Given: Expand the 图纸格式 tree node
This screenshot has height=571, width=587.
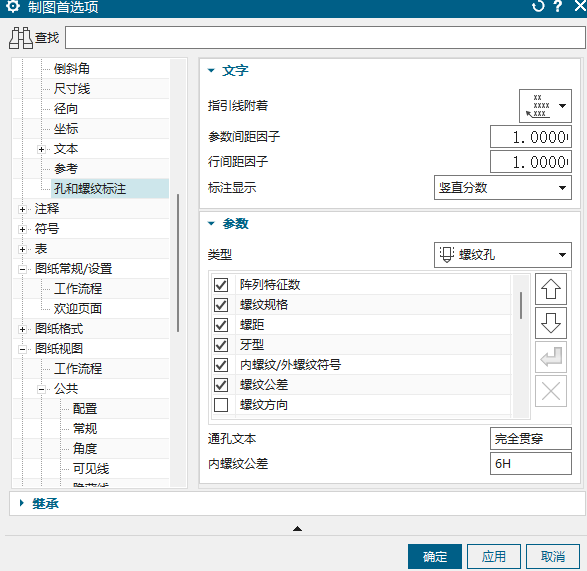Looking at the screenshot, I should pyautogui.click(x=22, y=329).
